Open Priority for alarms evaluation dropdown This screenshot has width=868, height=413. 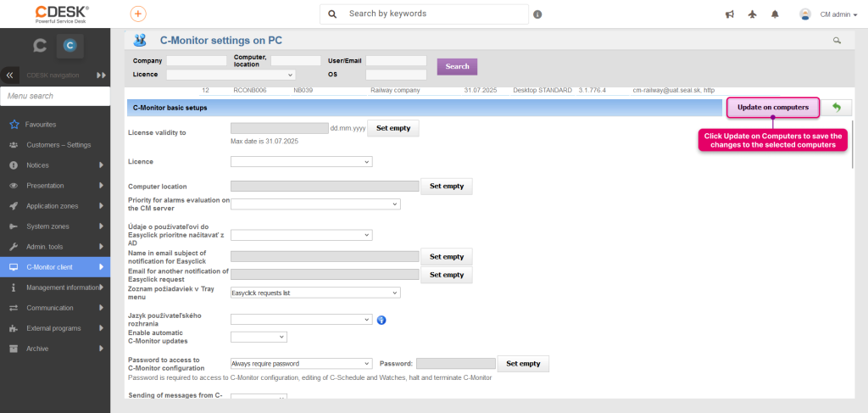(x=315, y=204)
